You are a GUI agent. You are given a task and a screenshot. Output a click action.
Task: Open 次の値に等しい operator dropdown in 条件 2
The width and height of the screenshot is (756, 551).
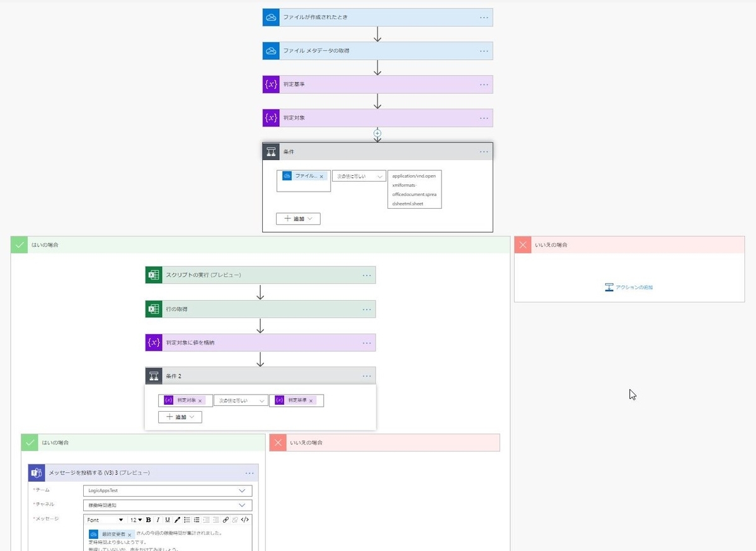tap(241, 400)
